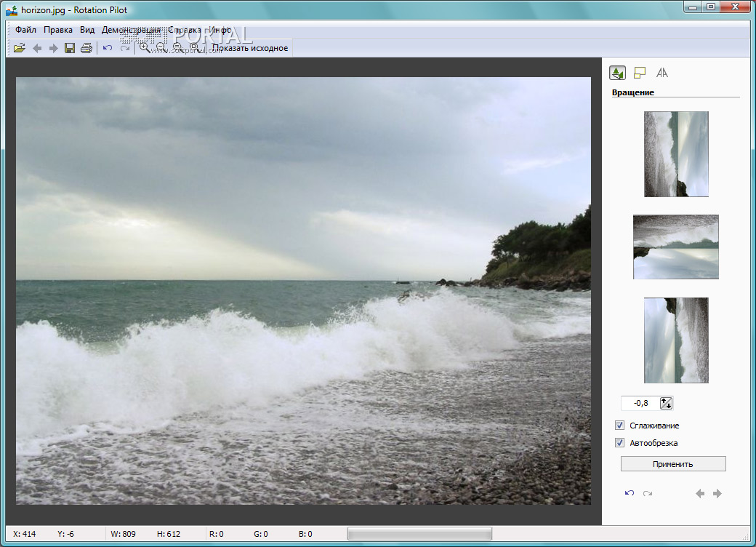This screenshot has height=547, width=756.
Task: Toggle the angle adjust button next to -0,8
Action: (666, 403)
